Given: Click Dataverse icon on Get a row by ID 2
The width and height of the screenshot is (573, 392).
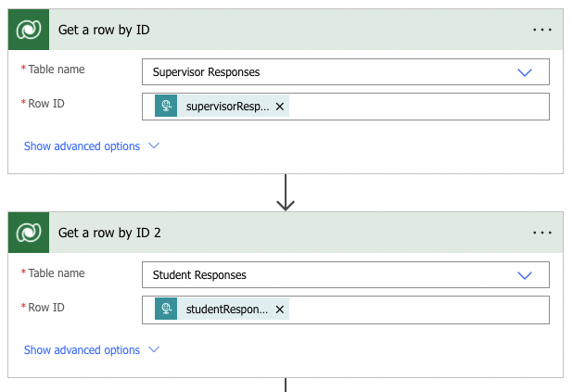Looking at the screenshot, I should tap(29, 233).
